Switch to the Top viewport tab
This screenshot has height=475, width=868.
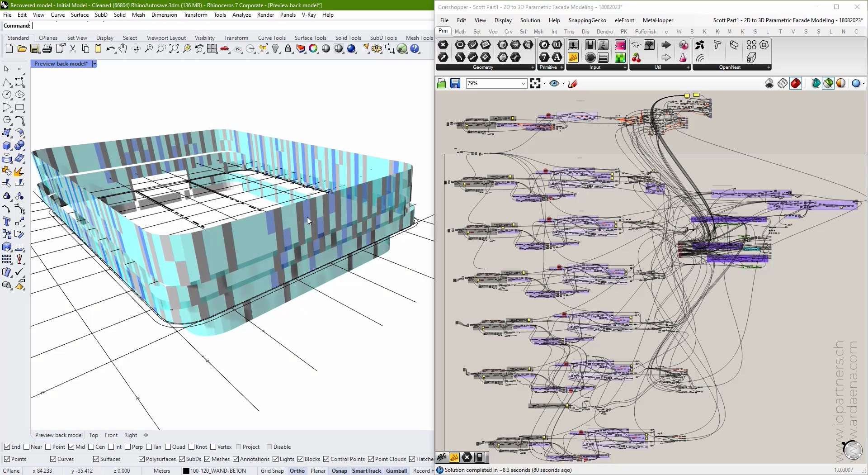(94, 435)
